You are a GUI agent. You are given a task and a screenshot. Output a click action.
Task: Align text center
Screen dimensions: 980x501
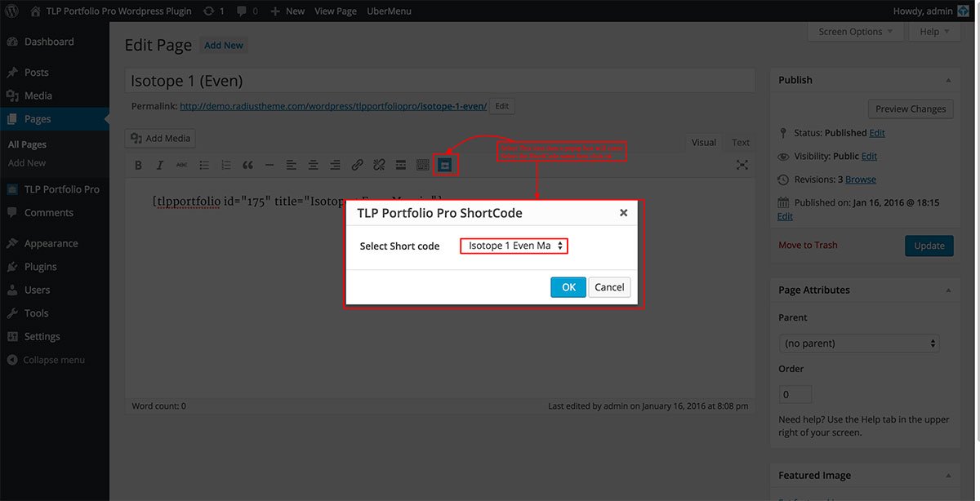coord(314,165)
